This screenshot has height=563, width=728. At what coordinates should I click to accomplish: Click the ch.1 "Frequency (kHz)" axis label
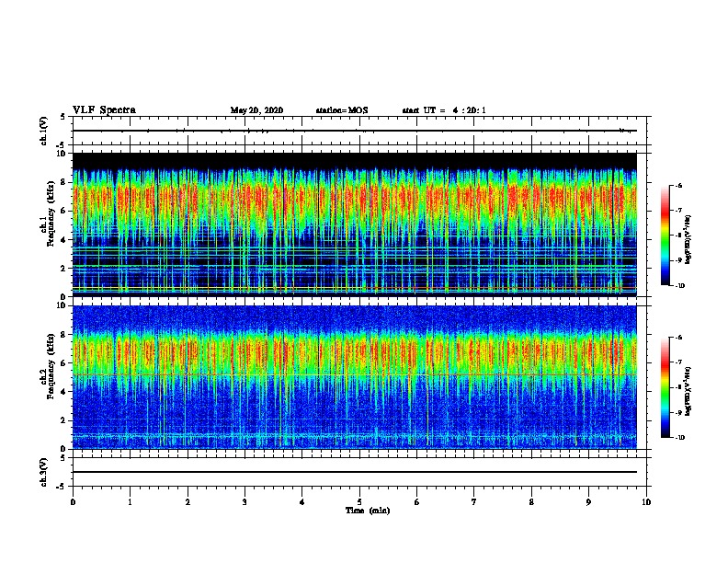(51, 214)
